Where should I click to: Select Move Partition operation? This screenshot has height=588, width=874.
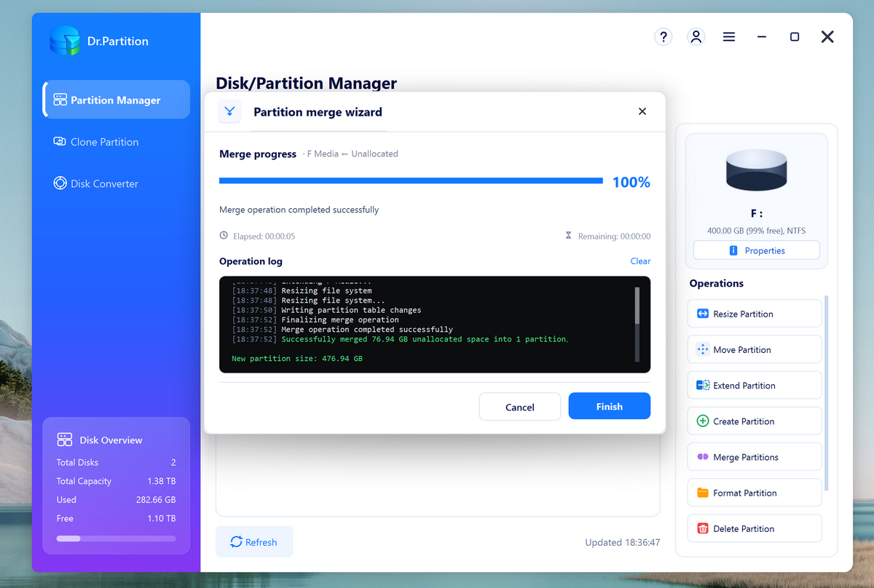[755, 349]
